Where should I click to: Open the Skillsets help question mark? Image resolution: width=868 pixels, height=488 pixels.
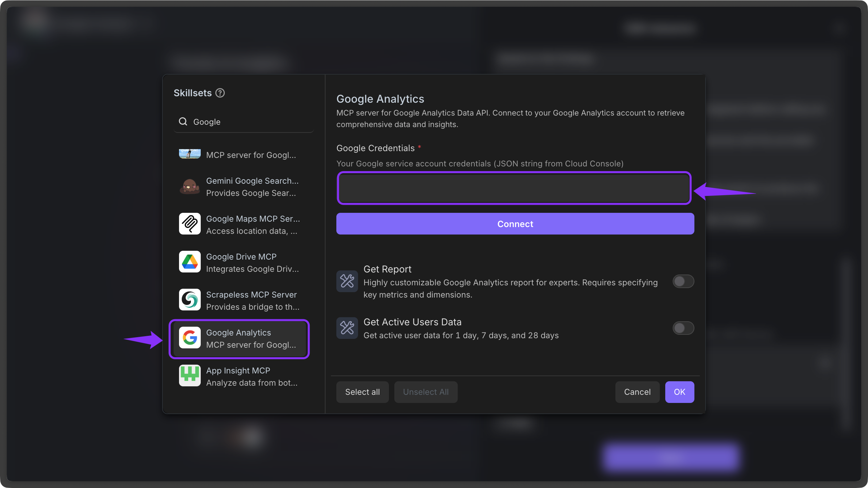coord(220,93)
